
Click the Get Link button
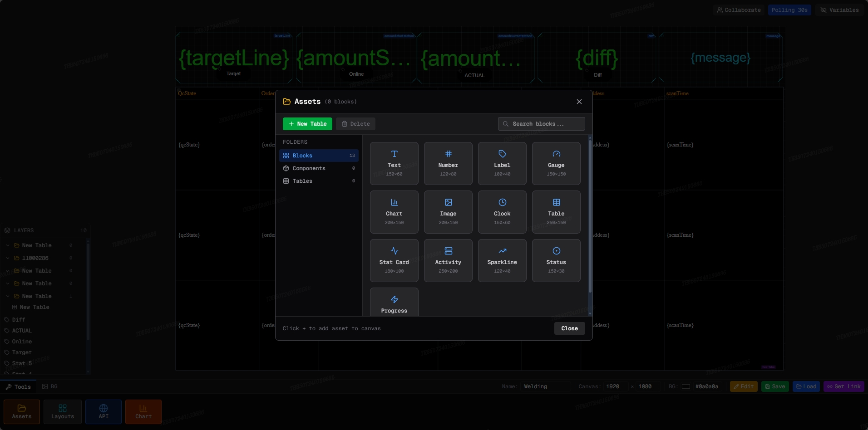pos(843,386)
